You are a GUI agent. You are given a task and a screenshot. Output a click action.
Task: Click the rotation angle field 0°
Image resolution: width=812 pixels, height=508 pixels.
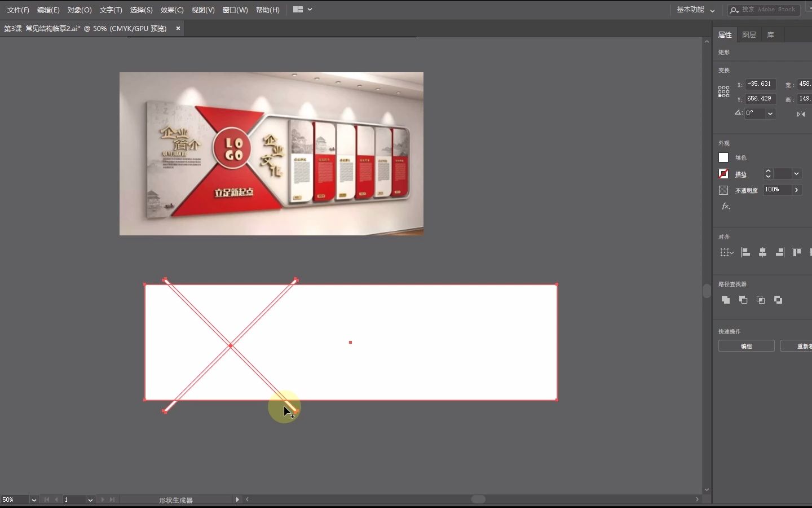(755, 113)
